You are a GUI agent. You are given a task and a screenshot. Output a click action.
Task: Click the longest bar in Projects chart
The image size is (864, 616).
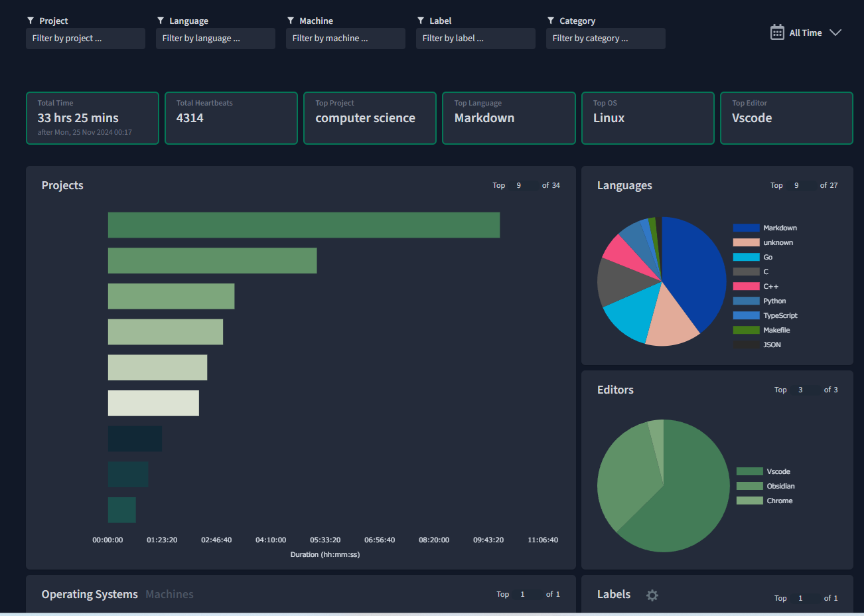303,225
